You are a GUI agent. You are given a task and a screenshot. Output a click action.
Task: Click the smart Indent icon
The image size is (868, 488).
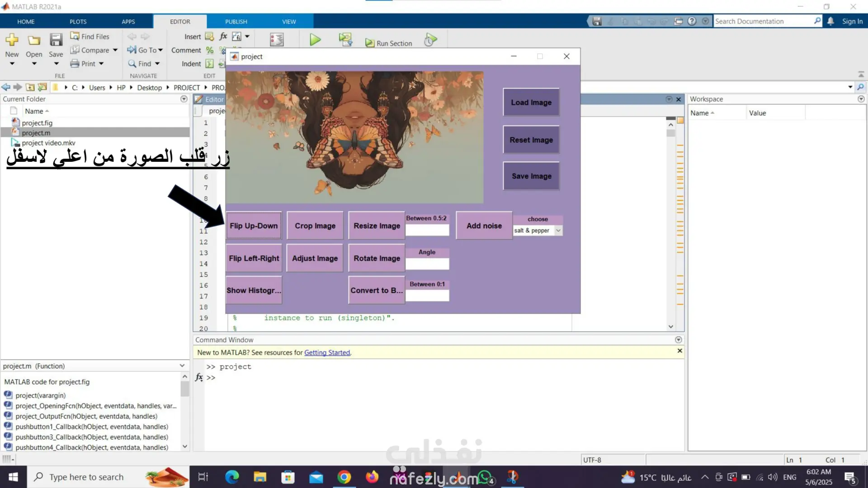point(209,63)
